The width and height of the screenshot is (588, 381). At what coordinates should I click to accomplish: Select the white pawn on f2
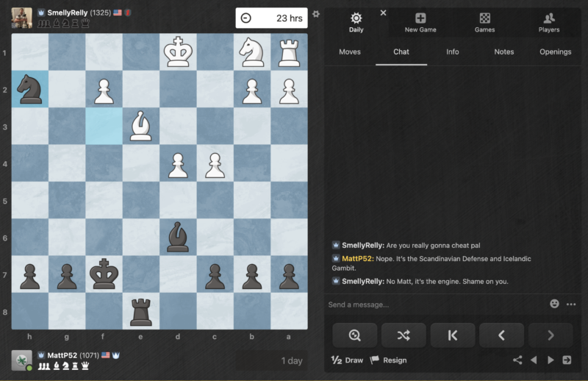click(x=104, y=91)
